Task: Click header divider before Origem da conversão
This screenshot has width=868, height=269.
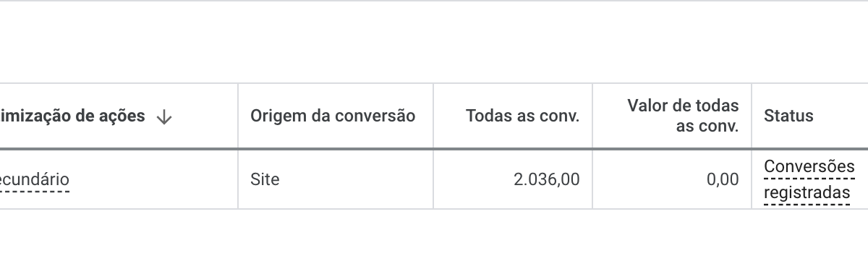Action: pyautogui.click(x=238, y=116)
